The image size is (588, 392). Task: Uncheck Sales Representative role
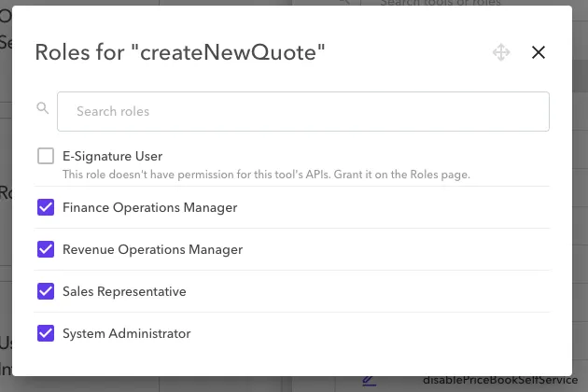click(x=46, y=291)
